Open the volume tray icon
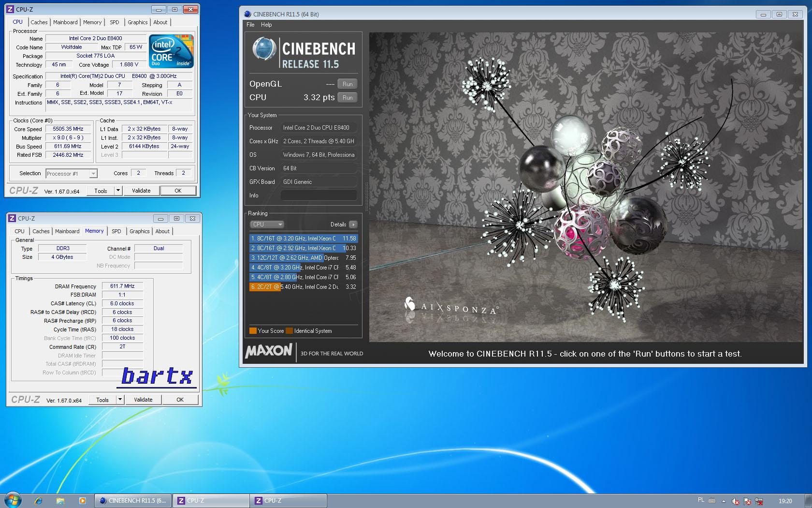 click(736, 501)
